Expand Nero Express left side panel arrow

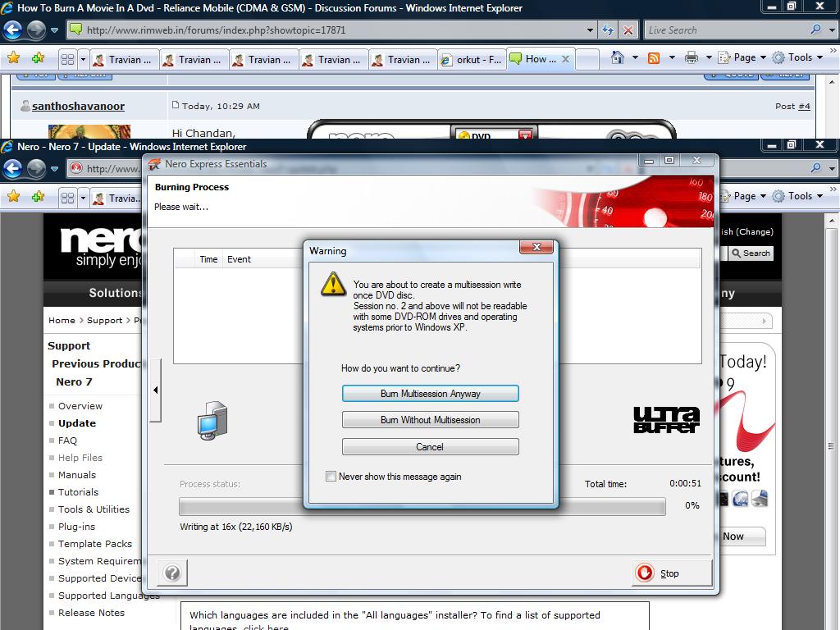point(155,390)
